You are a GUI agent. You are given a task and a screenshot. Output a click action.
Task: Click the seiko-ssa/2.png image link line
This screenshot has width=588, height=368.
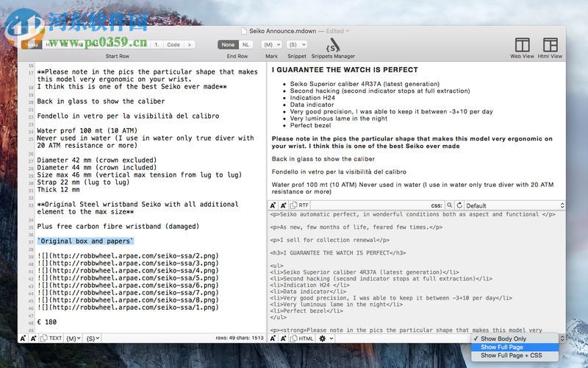pos(128,255)
